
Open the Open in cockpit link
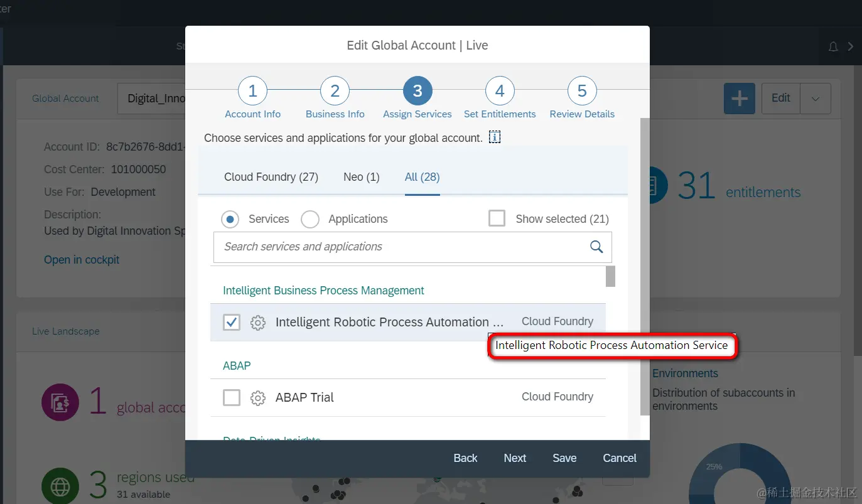pyautogui.click(x=82, y=260)
